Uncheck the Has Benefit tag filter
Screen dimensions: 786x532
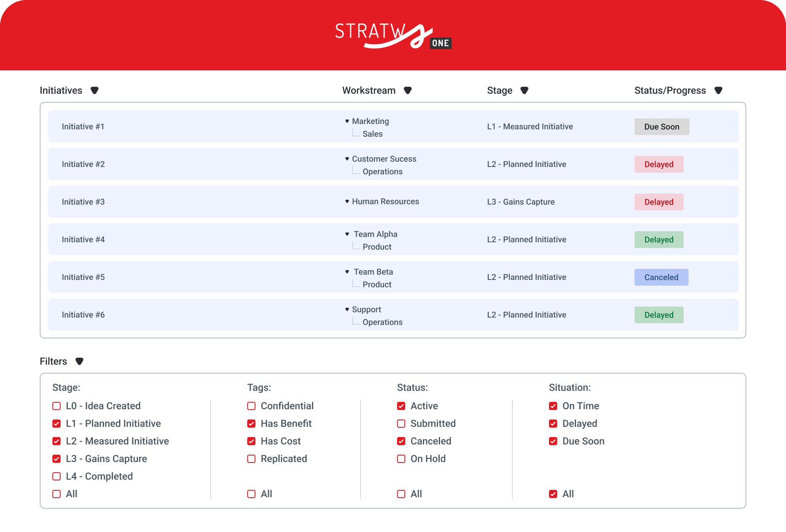(251, 424)
